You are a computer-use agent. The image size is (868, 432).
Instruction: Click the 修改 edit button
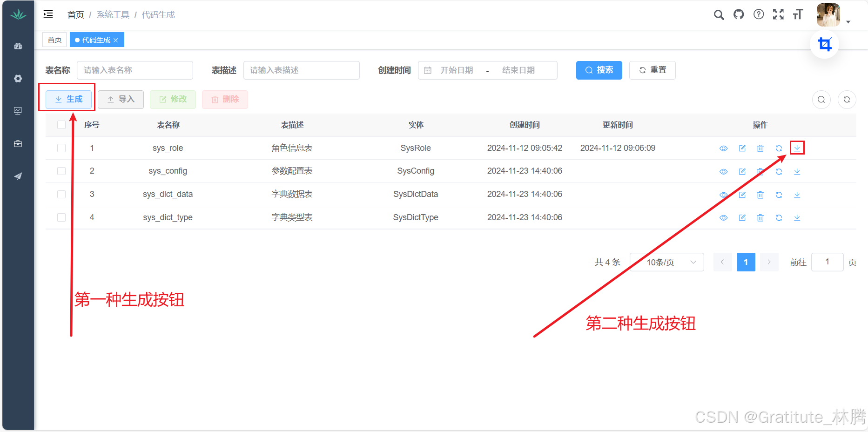pyautogui.click(x=173, y=99)
